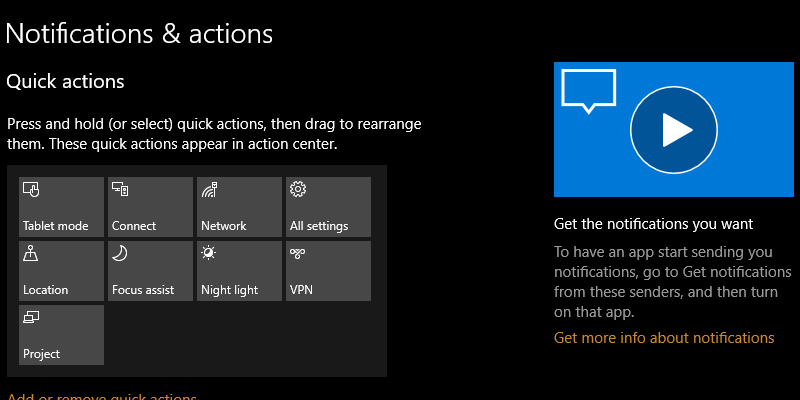Select the Location pin icon
Viewport: 800px width, 400px height.
[x=30, y=253]
